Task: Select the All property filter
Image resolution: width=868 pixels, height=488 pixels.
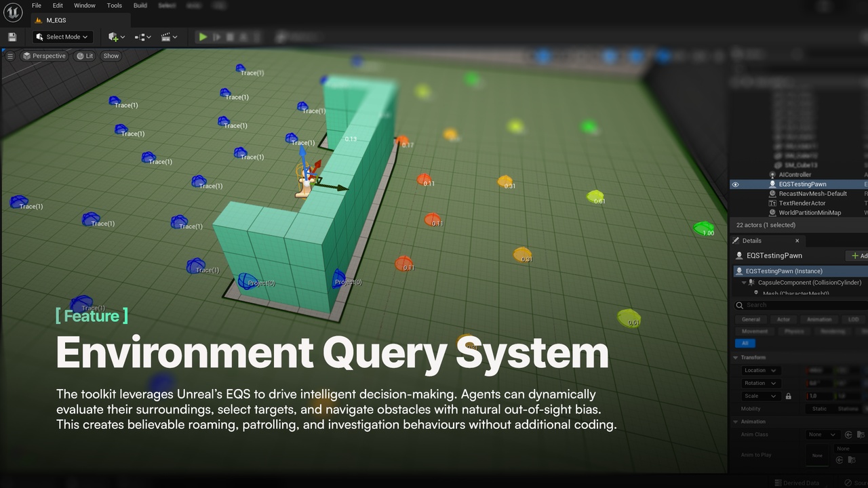Action: [745, 344]
